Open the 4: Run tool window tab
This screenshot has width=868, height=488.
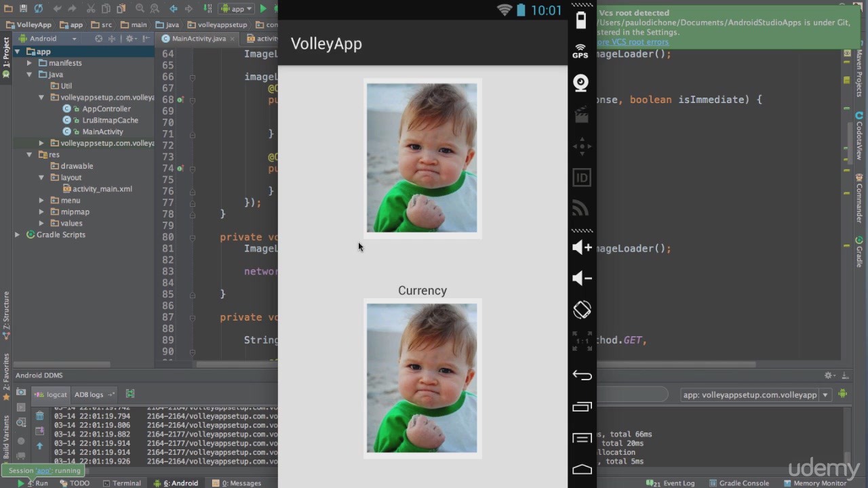tap(33, 483)
